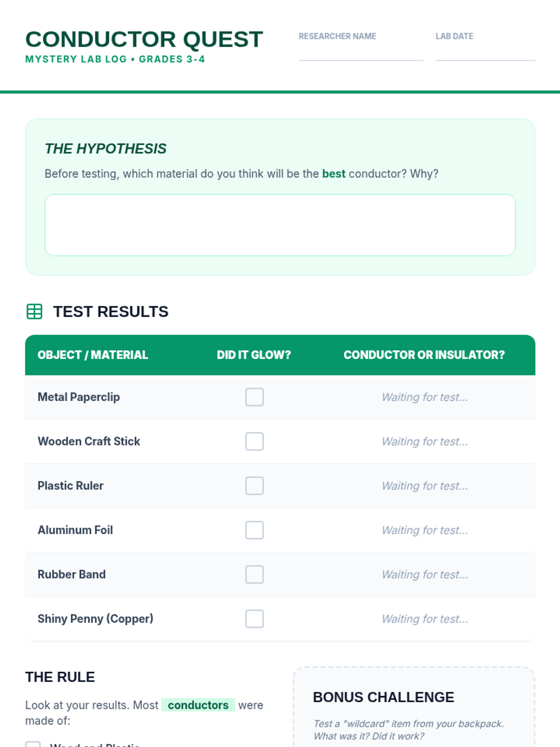Enable the Shiny Penny (Copper) glow checkbox
Viewport: 560px width, 747px height.
pyautogui.click(x=254, y=619)
